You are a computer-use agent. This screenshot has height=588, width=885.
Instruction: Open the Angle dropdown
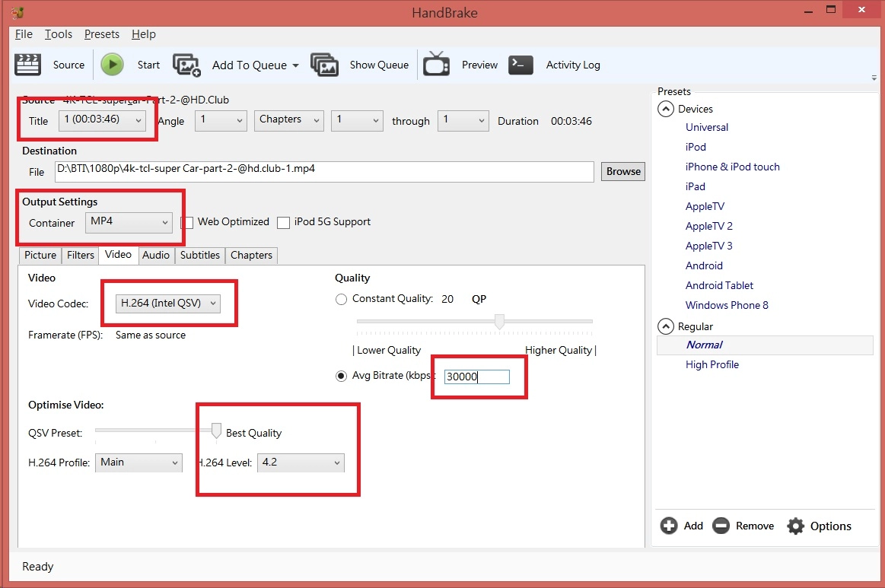point(221,120)
